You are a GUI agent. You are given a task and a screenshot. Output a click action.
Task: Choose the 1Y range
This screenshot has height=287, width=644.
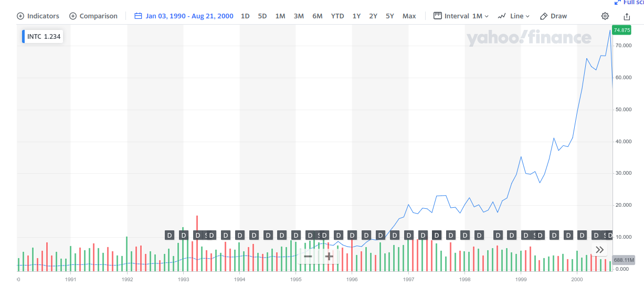pyautogui.click(x=356, y=16)
